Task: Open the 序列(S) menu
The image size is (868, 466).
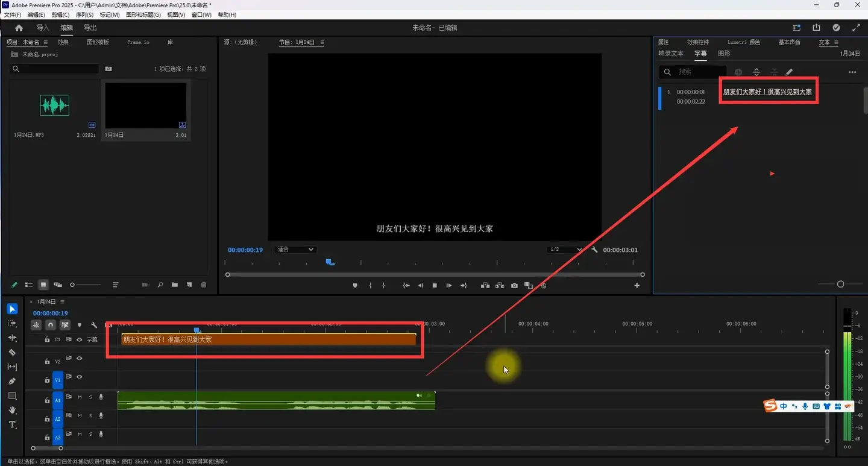Action: tap(84, 14)
